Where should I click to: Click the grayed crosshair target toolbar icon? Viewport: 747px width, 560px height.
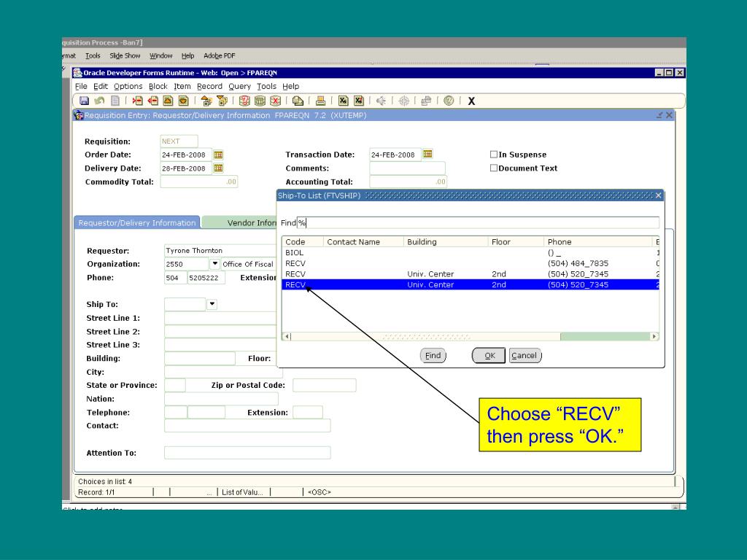coord(404,101)
